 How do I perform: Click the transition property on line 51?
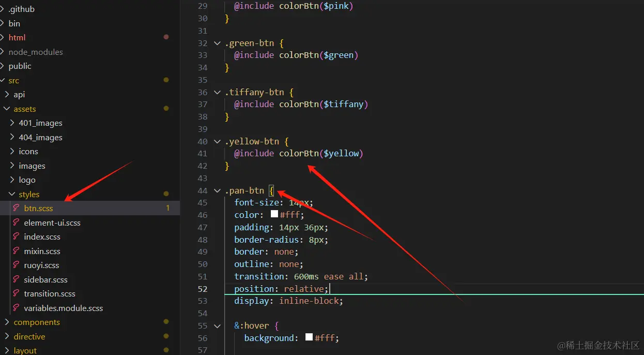[x=259, y=276]
